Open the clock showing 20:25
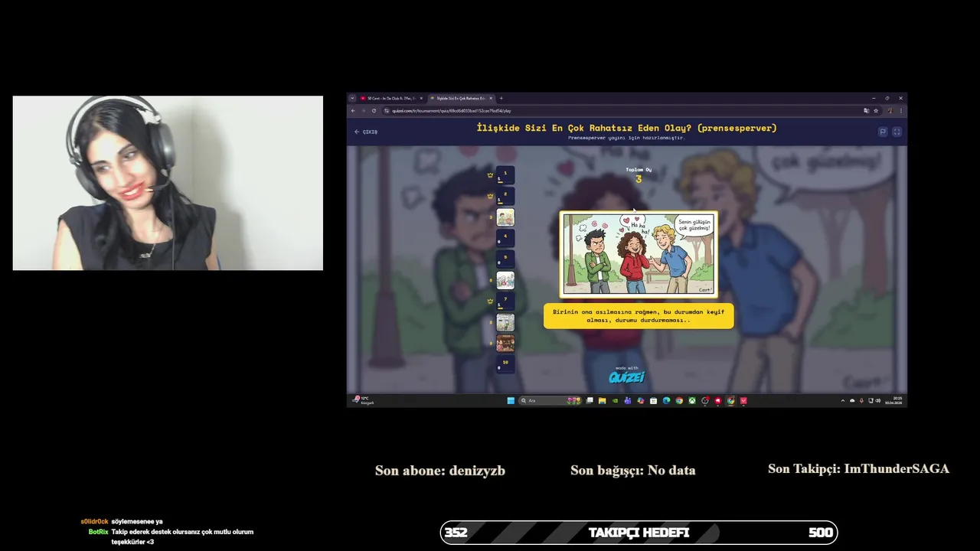Image resolution: width=980 pixels, height=551 pixels. point(893,400)
